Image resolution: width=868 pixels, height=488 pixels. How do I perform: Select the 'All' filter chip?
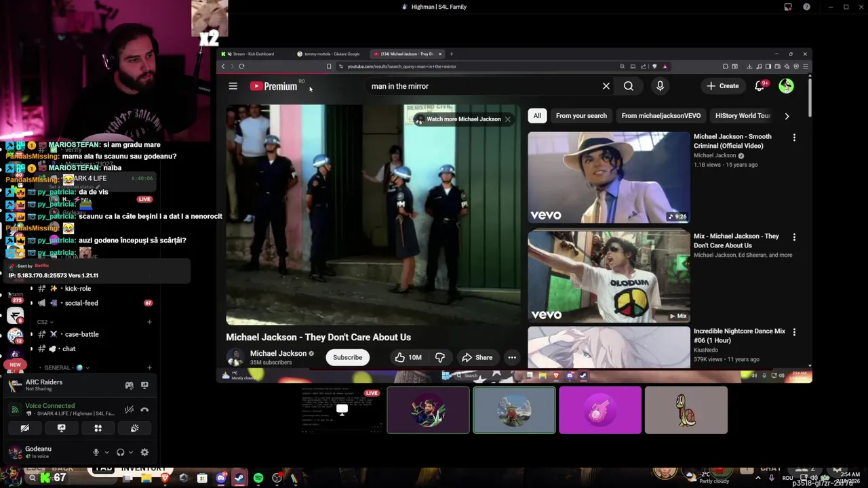537,116
